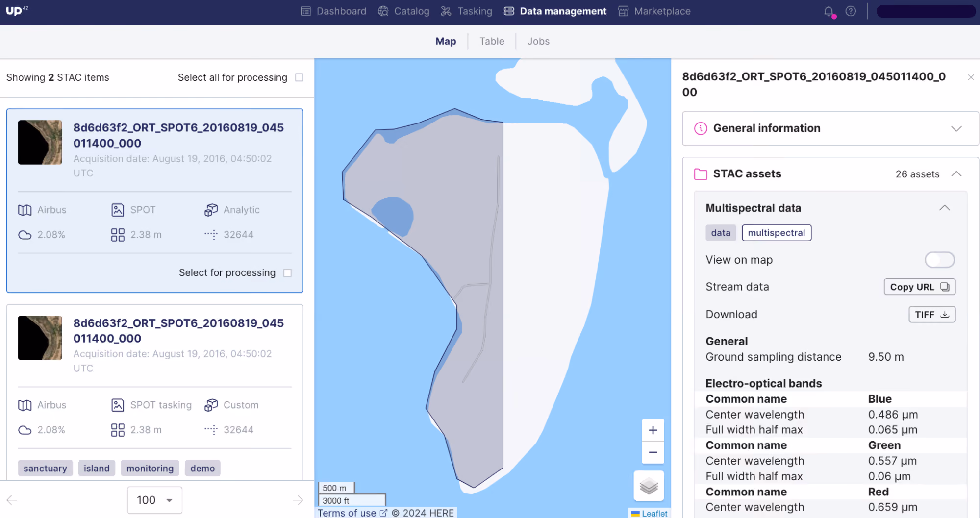Click the STAC assets folder icon
The width and height of the screenshot is (980, 518).
click(701, 174)
